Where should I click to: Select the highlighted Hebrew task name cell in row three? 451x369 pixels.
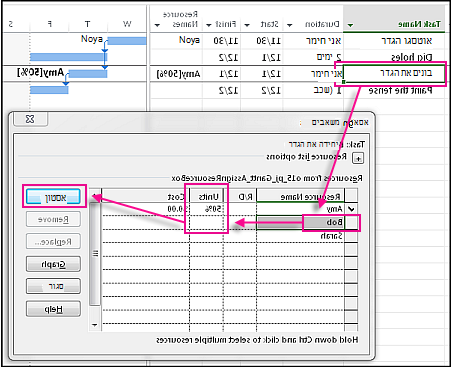point(394,74)
